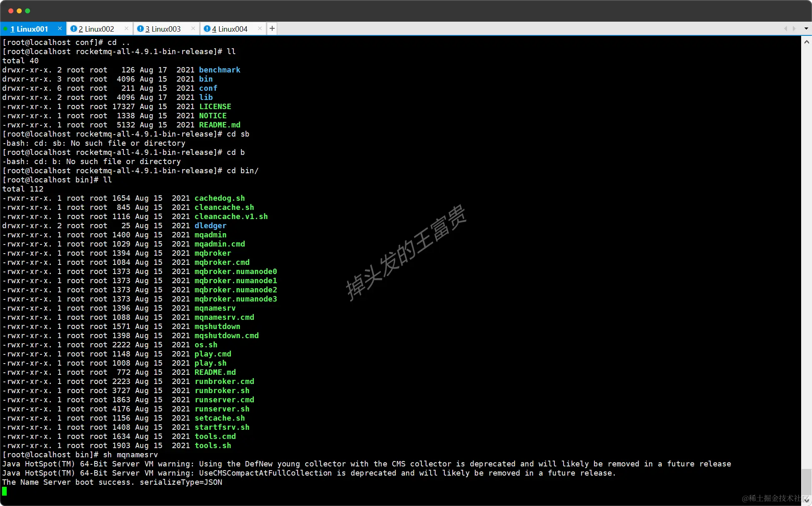This screenshot has height=506, width=812.
Task: Click the terminal scrollbar up arrow
Action: (807, 42)
